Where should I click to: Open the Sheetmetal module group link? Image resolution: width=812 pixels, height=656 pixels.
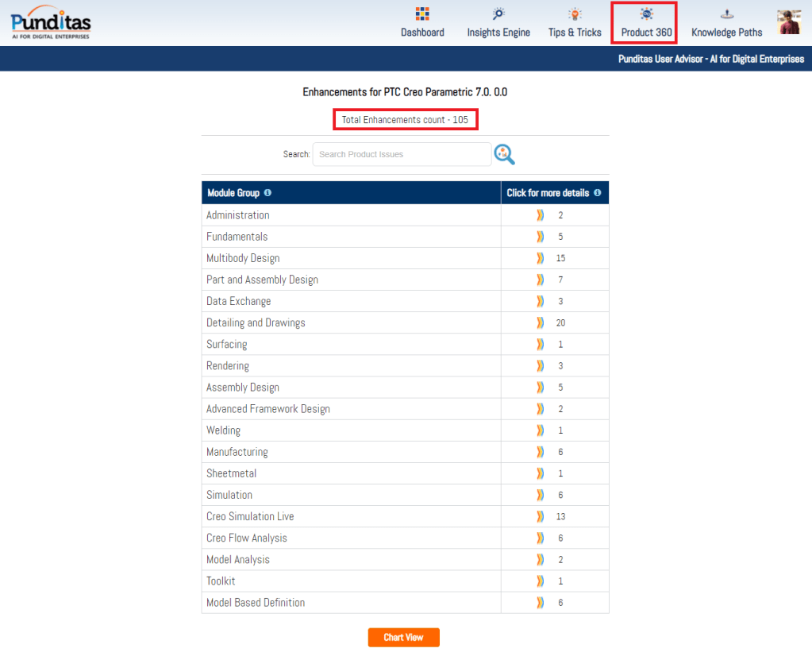coord(231,473)
